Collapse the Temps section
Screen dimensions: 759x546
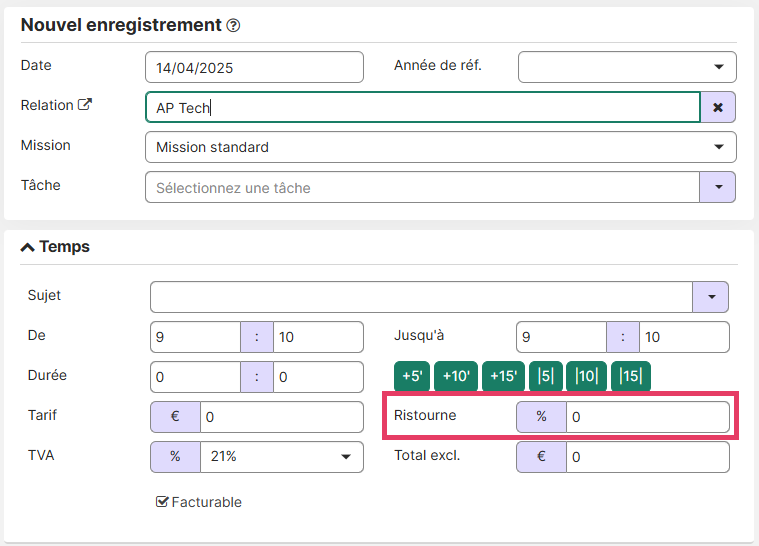[28, 247]
